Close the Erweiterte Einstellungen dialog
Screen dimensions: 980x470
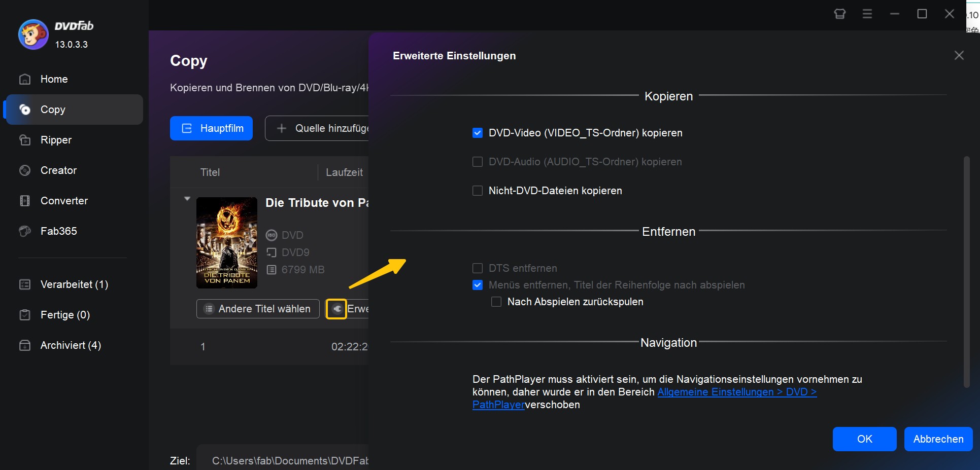click(959, 55)
